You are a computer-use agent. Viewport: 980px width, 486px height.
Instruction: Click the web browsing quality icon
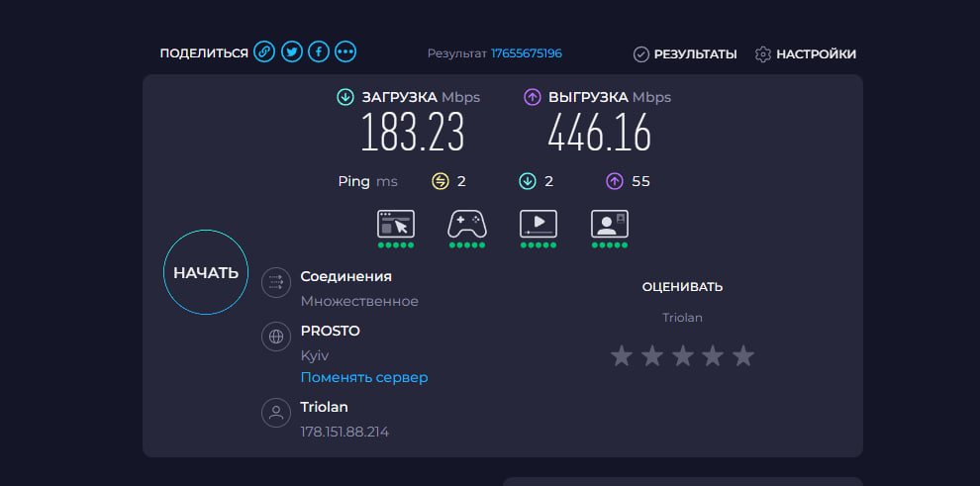point(396,224)
